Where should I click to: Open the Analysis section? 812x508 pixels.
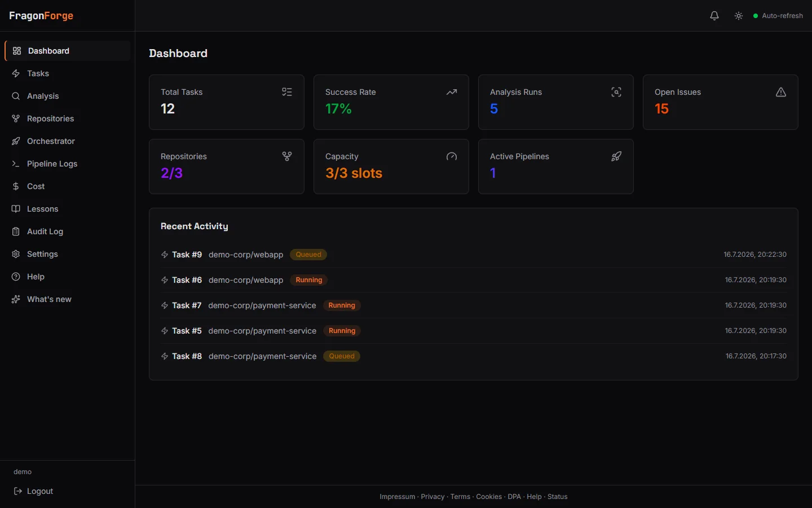tap(68, 96)
